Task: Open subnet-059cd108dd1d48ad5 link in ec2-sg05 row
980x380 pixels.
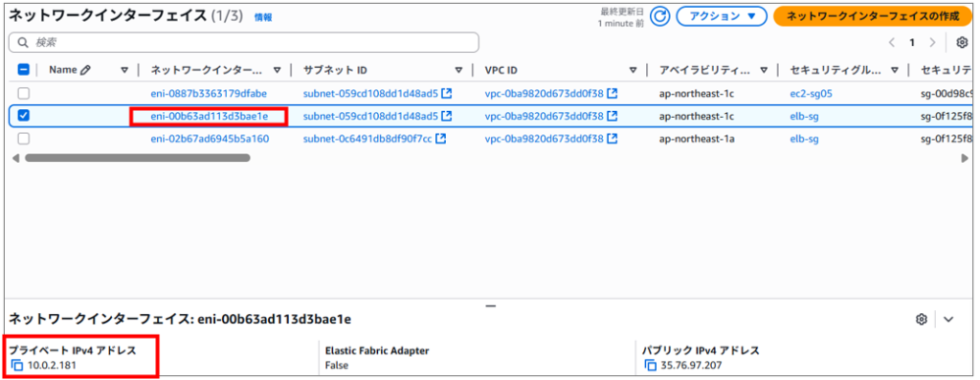Action: pyautogui.click(x=370, y=94)
